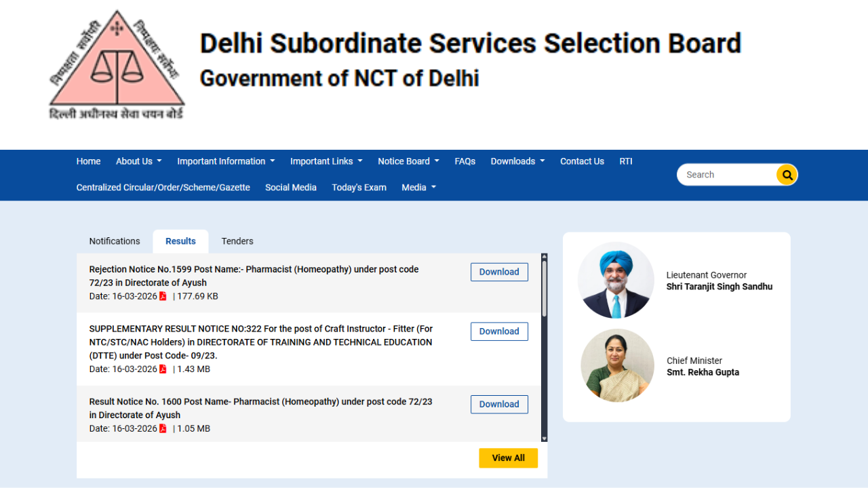The width and height of the screenshot is (868, 488).
Task: Expand the About Us dropdown
Action: [x=138, y=161]
